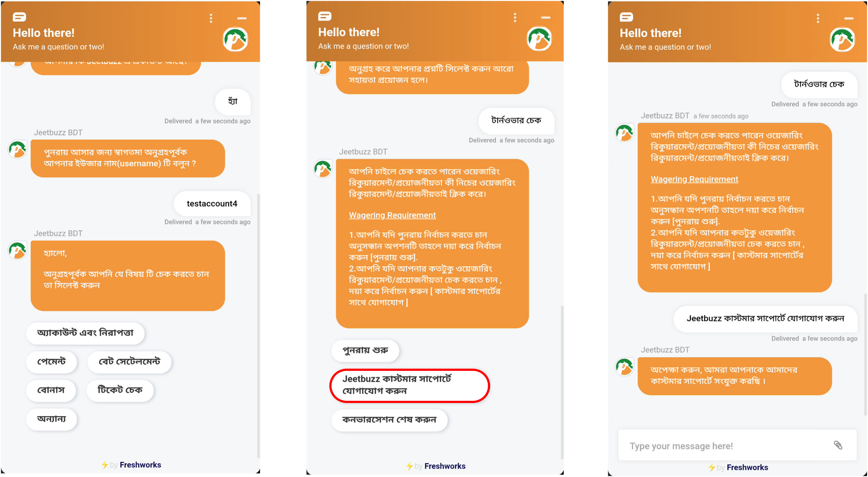Viewport: 868px width, 477px height.
Task: Choose the 'পেমেন্ট' quick reply
Action: click(x=52, y=362)
